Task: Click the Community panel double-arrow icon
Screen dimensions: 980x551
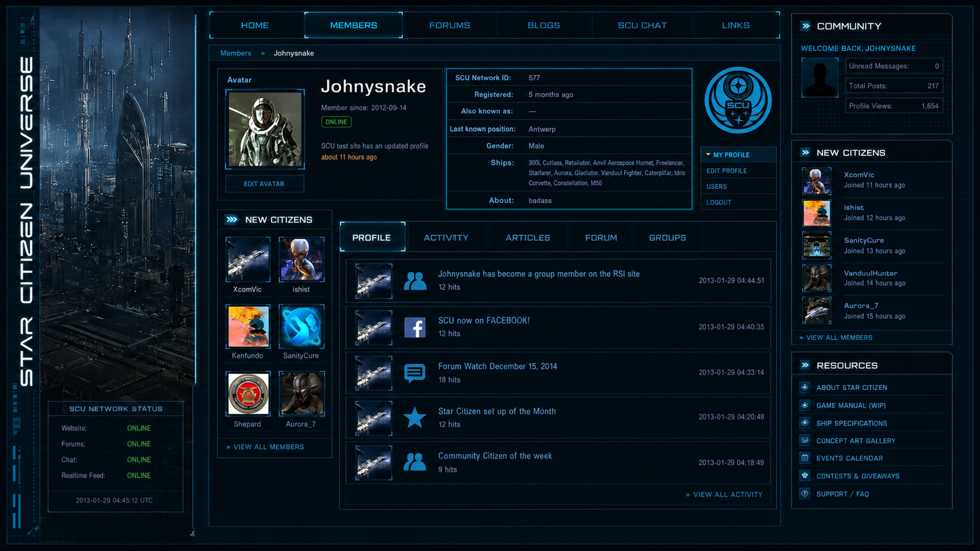Action: coord(806,26)
